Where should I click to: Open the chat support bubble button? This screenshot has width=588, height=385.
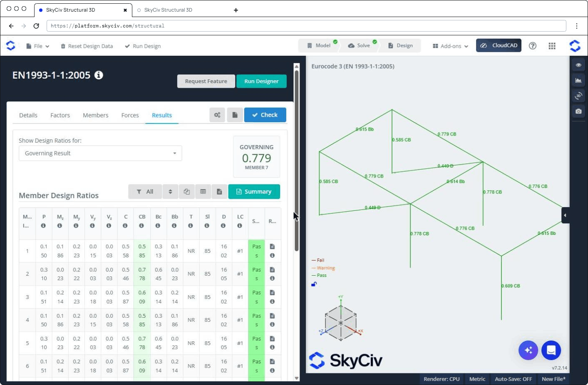click(x=551, y=350)
